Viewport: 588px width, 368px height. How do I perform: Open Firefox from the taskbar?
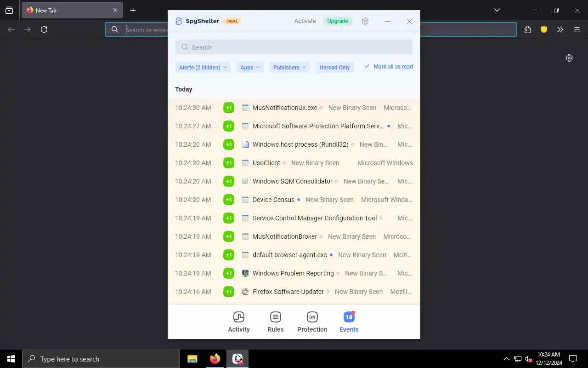(x=215, y=359)
